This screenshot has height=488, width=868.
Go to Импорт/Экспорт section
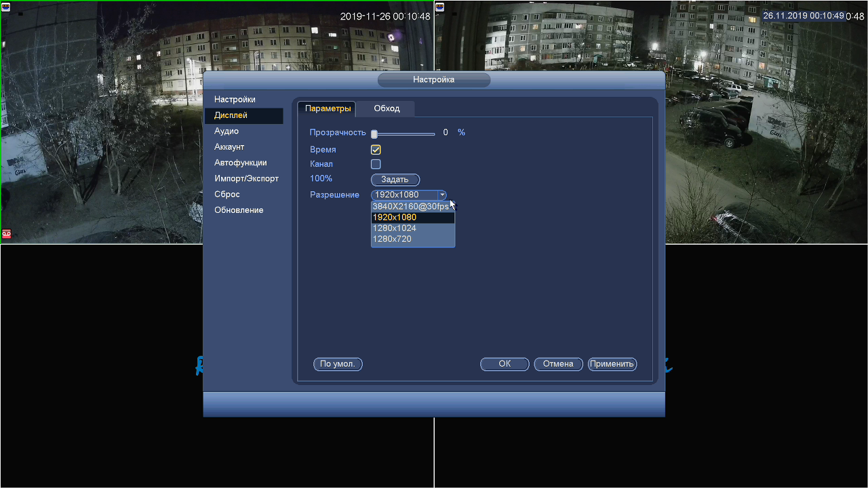coord(246,179)
